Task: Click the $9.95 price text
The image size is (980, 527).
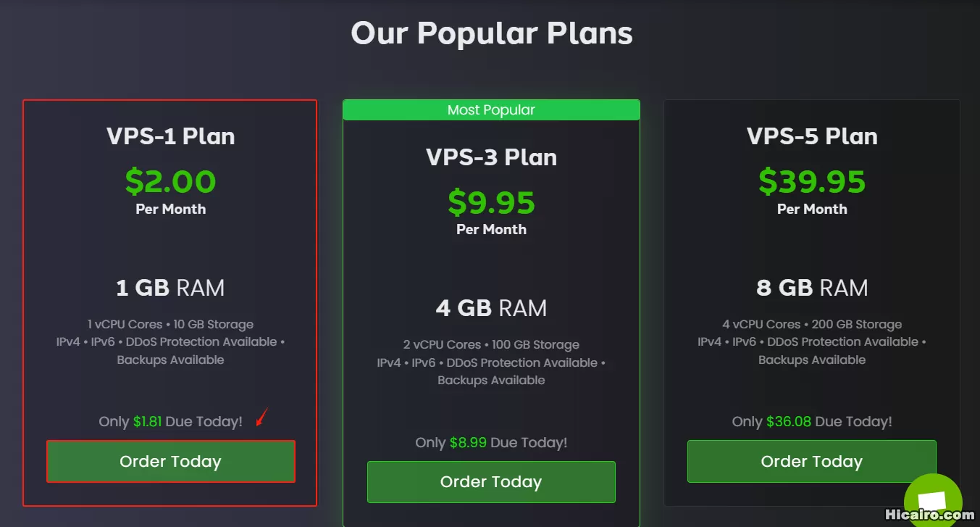Action: click(x=492, y=202)
